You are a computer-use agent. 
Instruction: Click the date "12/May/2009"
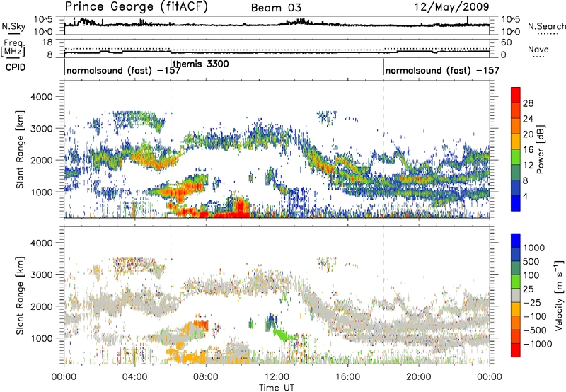(451, 6)
